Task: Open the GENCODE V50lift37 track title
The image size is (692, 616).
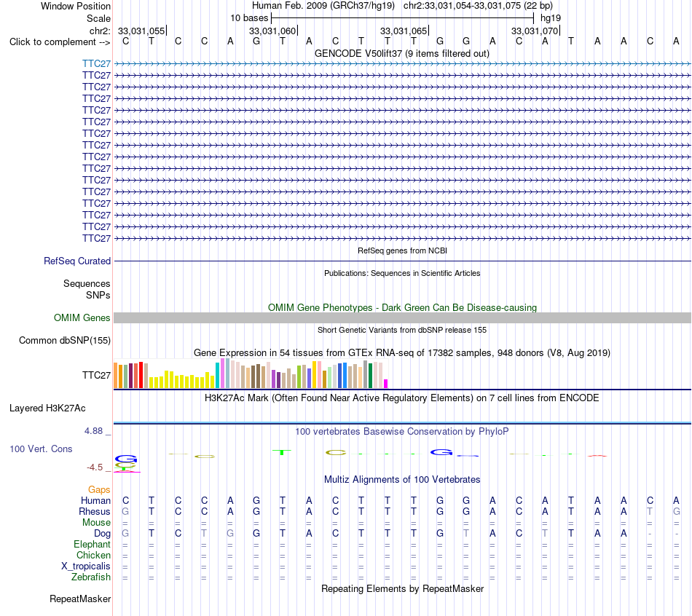Action: tap(401, 53)
